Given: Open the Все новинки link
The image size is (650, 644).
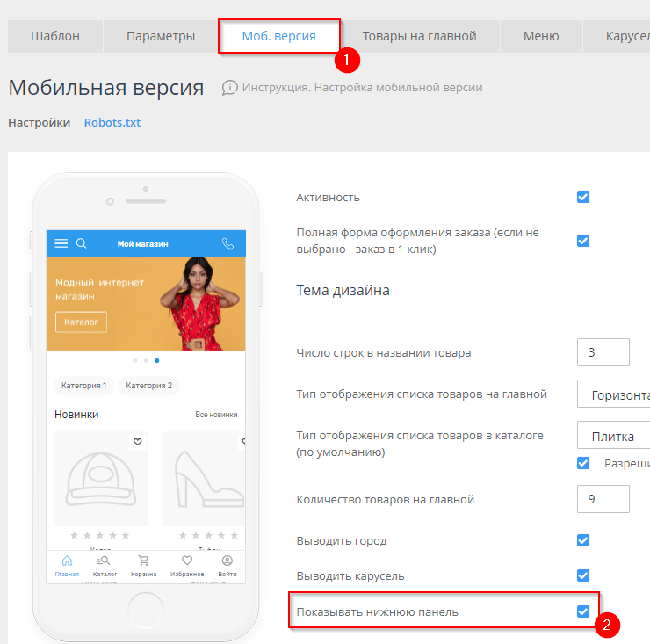Looking at the screenshot, I should [216, 415].
